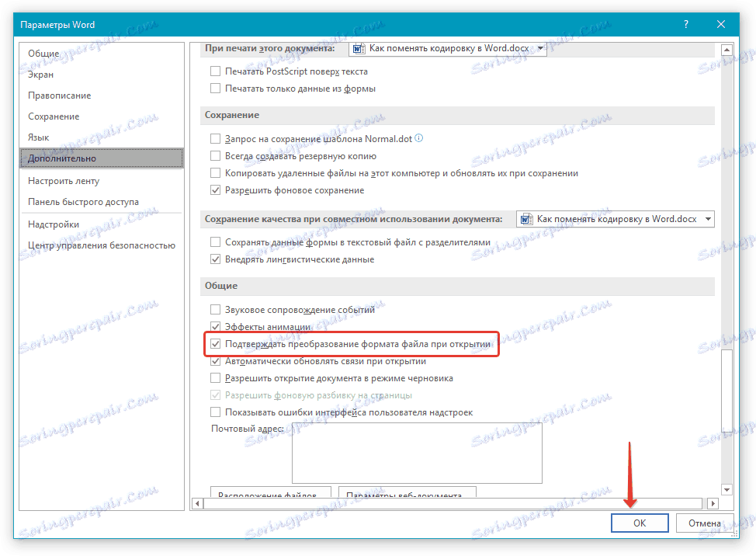This screenshot has height=556, width=756.
Task: Click the vertical scrollbar thumb
Action: coord(727,391)
